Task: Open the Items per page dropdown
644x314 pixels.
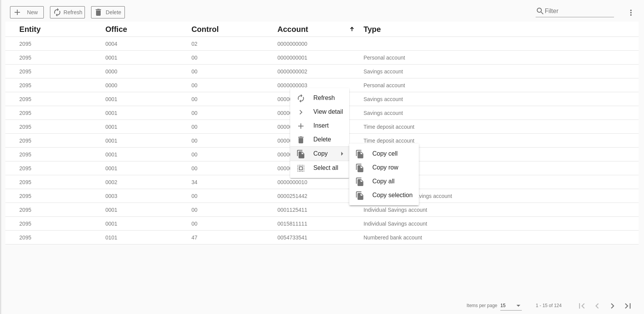Action: pos(511,306)
